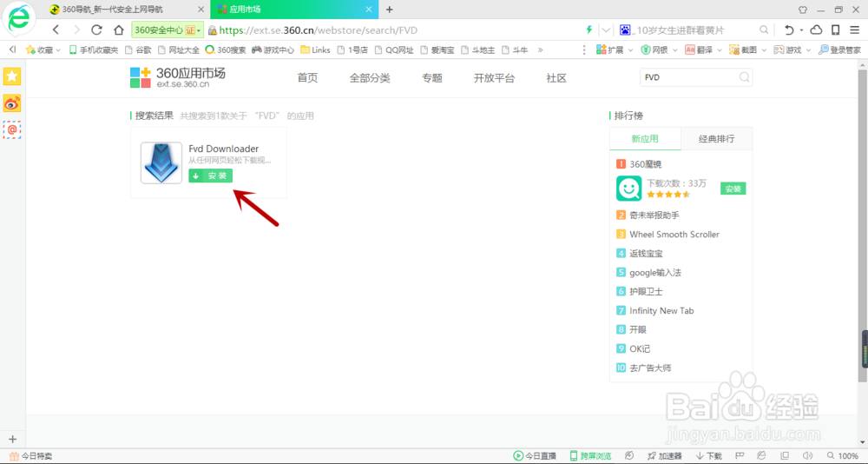
Task: Click the Fvd Downloader app thumbnail
Action: click(x=161, y=163)
